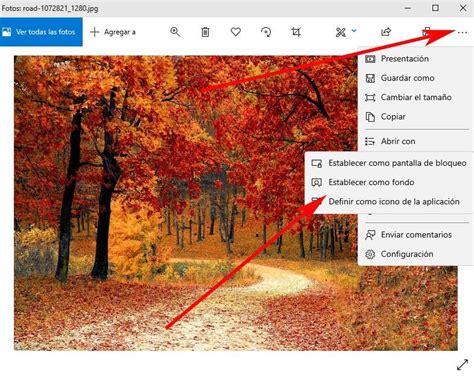Click the lock screen icon in submenu

[x=316, y=163]
